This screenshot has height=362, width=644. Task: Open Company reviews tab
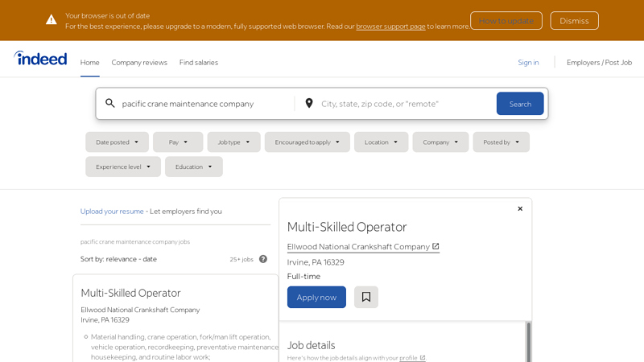pos(139,63)
